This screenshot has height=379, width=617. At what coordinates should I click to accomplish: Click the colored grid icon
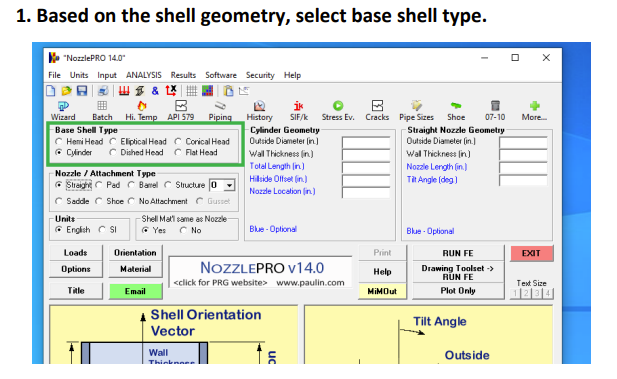pyautogui.click(x=207, y=91)
